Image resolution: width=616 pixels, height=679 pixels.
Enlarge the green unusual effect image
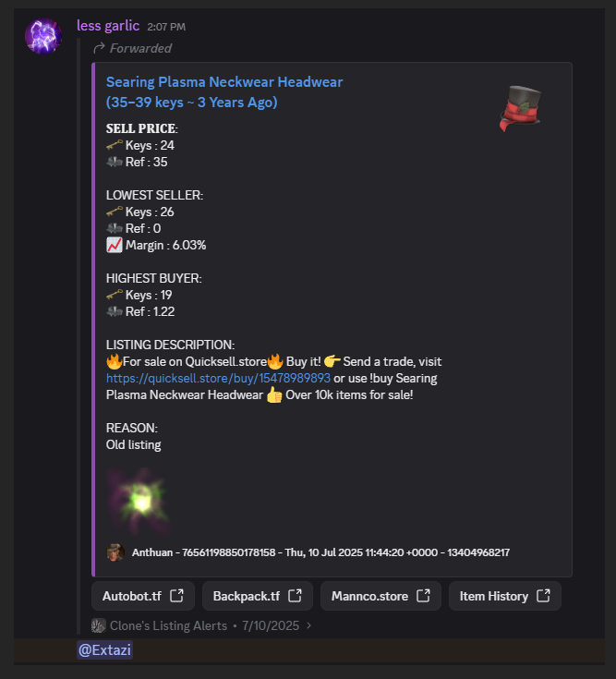pos(139,500)
